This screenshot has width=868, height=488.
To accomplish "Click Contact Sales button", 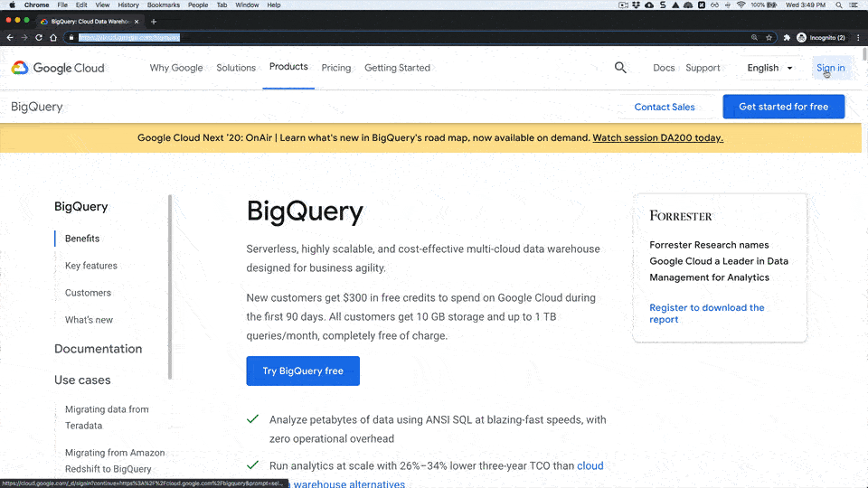I will [665, 107].
